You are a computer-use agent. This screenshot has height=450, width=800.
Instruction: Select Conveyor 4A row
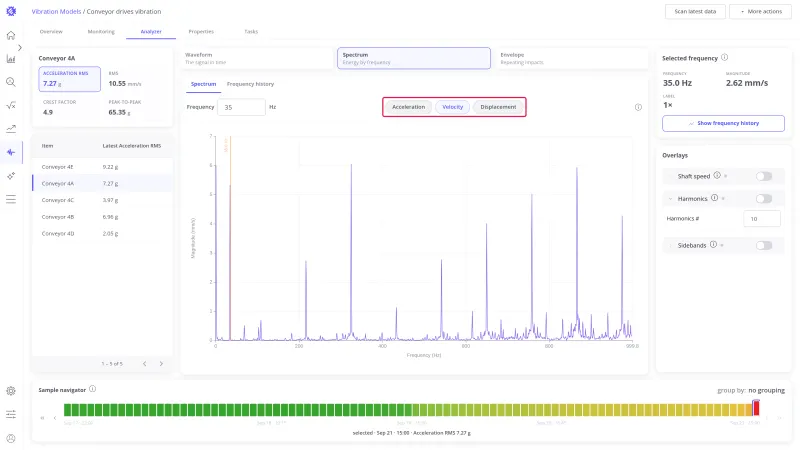point(103,184)
